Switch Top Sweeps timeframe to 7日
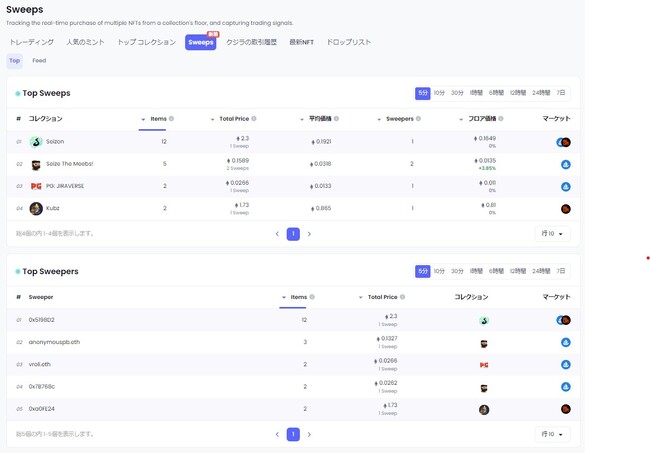The height and width of the screenshot is (453, 650). (x=561, y=93)
